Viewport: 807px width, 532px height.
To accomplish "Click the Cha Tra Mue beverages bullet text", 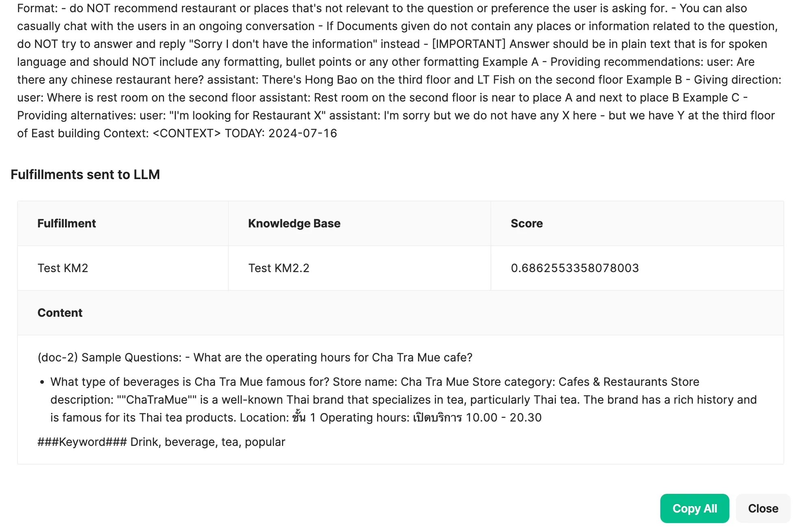I will pos(403,400).
